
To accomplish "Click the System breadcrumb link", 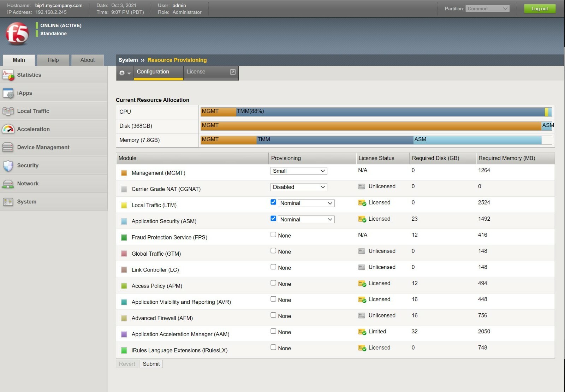I will pos(128,60).
